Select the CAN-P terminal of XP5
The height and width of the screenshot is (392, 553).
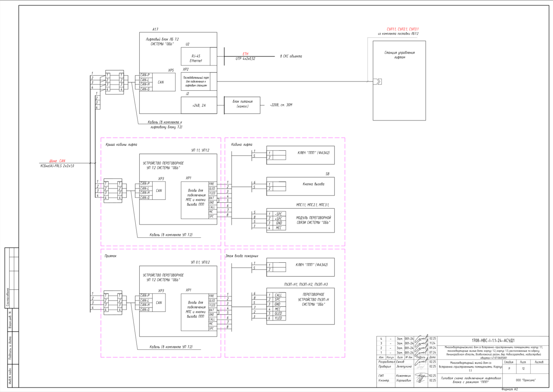point(145,75)
